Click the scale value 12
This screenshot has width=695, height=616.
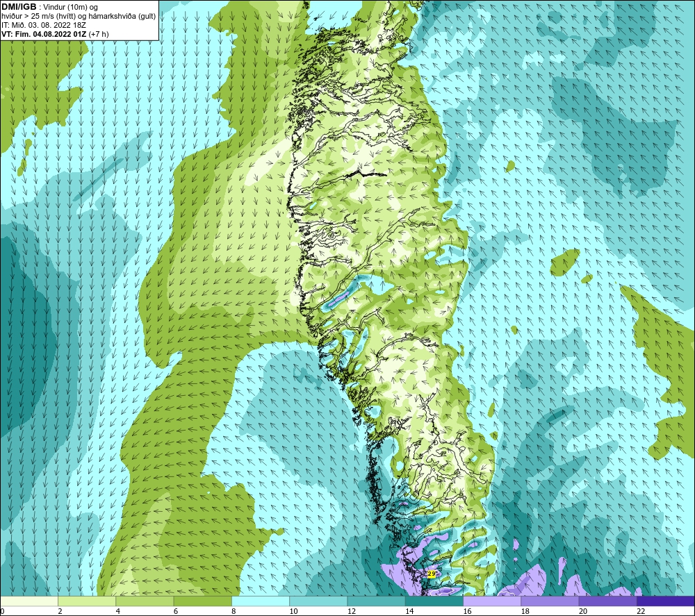point(352,612)
